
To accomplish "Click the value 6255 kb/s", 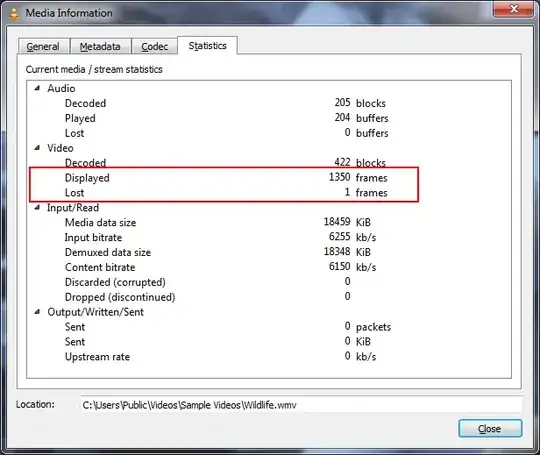I will (352, 237).
